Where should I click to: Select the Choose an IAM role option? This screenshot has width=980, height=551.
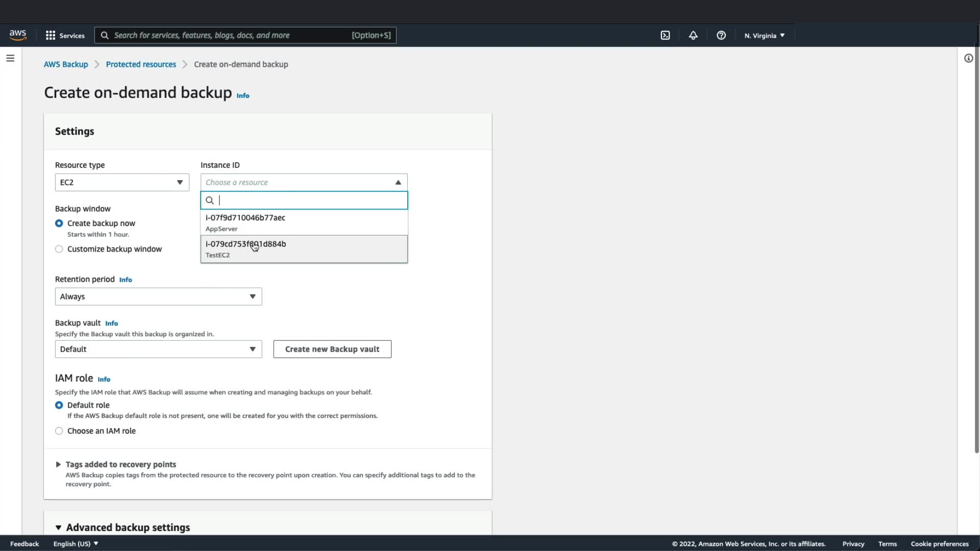(x=59, y=431)
